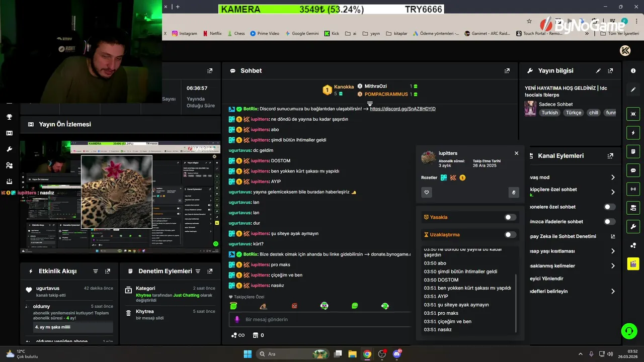Click the Sadece Sohbet category
This screenshot has width=644, height=362.
click(x=555, y=104)
